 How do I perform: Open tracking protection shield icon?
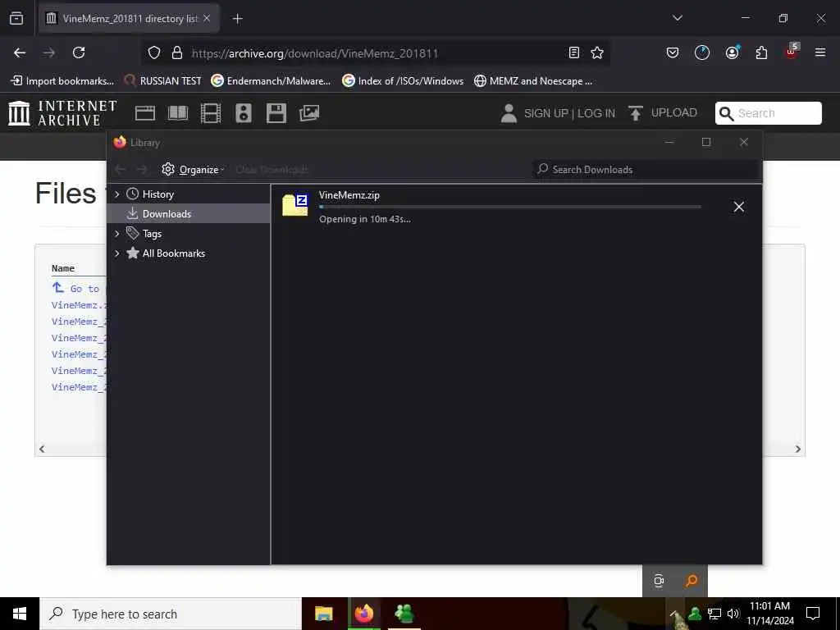(154, 52)
